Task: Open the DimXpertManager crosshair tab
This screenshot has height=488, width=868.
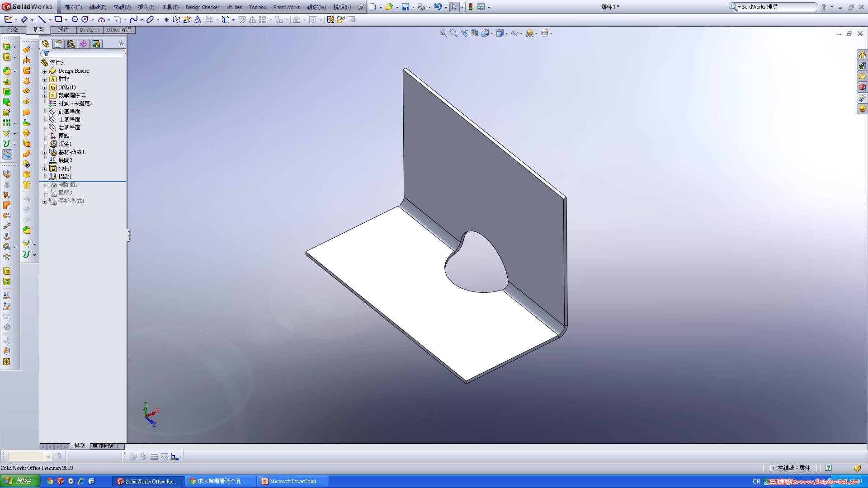Action: click(84, 44)
